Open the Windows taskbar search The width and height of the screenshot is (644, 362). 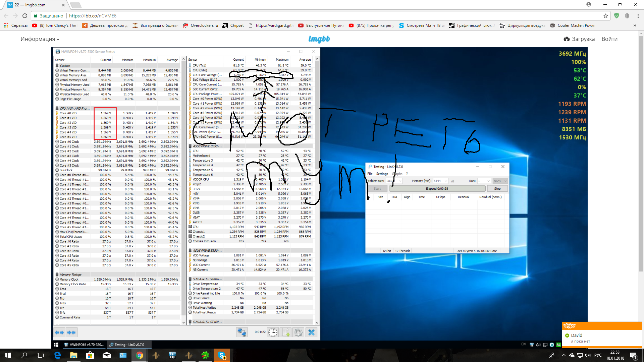click(x=24, y=355)
